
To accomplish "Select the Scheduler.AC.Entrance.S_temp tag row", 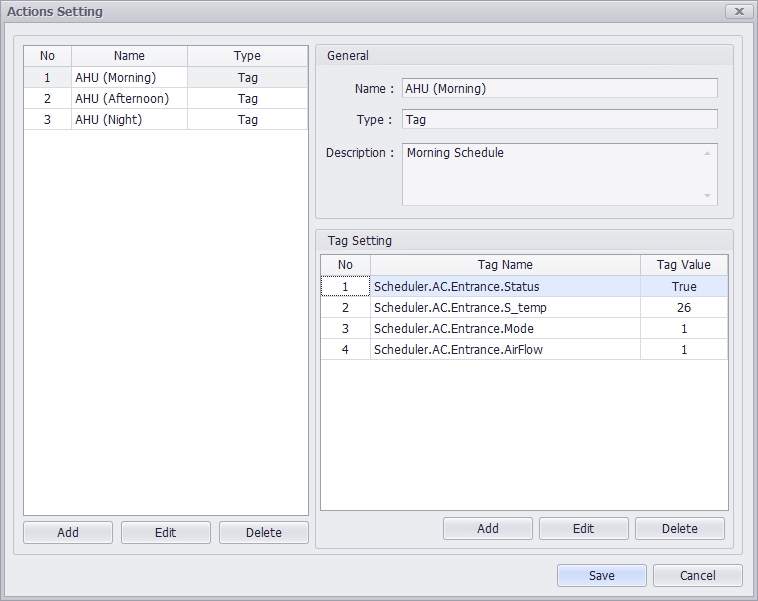I will coord(505,307).
